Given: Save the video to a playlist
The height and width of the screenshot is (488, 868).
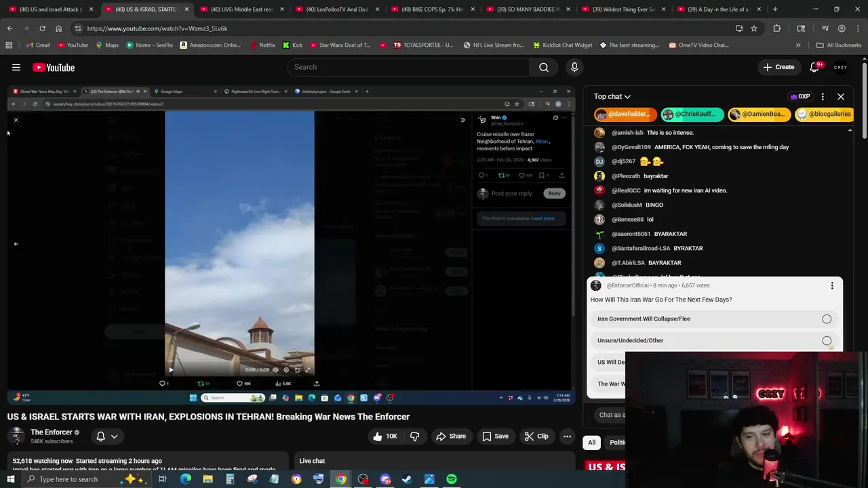Looking at the screenshot, I should (x=495, y=436).
